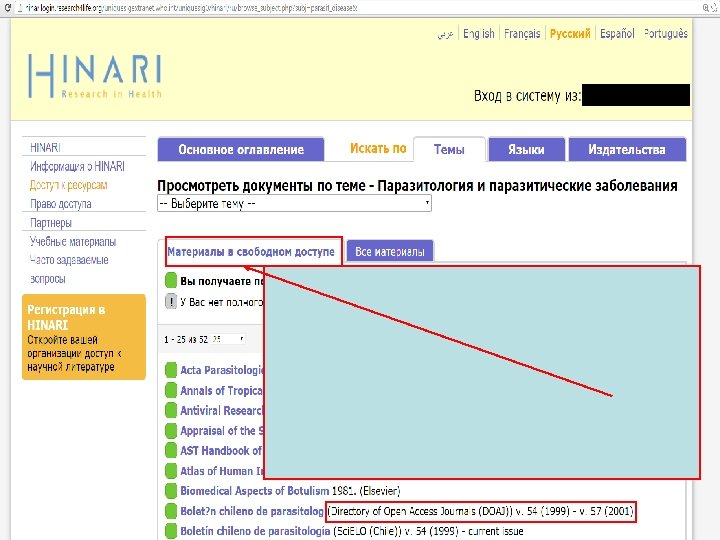The width and height of the screenshot is (720, 540).
Task: Open Appraisal of the journal link
Action: [222, 431]
